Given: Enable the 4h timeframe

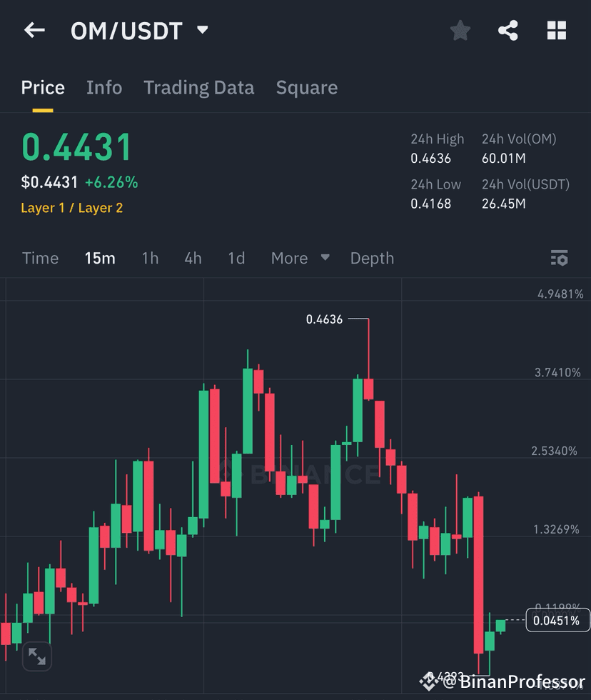Looking at the screenshot, I should (192, 258).
